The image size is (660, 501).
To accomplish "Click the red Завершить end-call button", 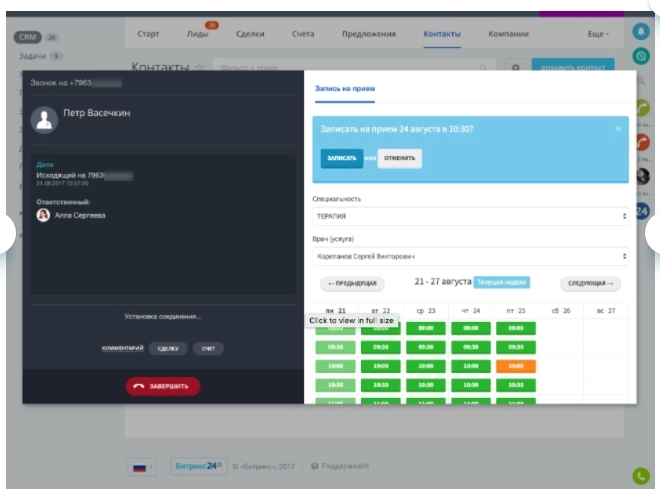I will pyautogui.click(x=163, y=386).
